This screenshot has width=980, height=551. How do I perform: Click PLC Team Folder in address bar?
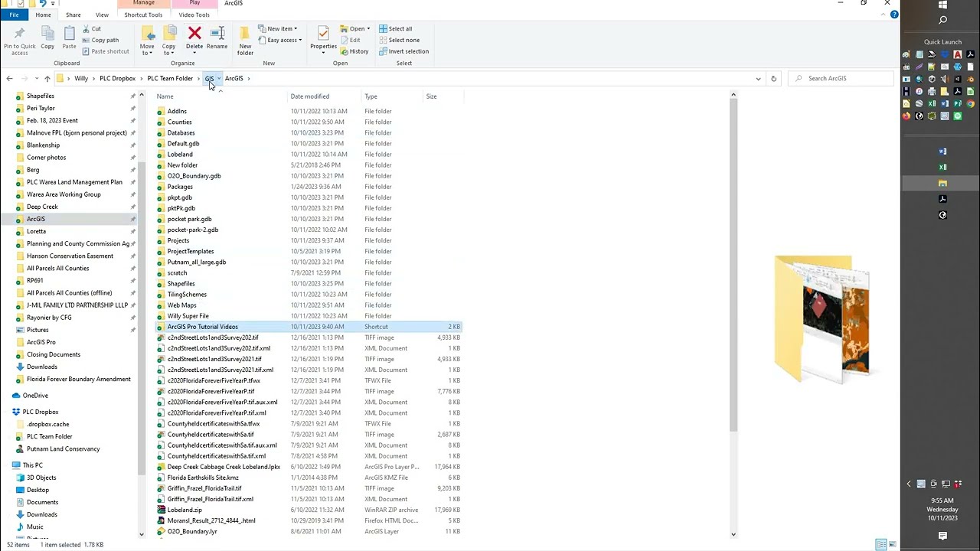[x=170, y=78]
